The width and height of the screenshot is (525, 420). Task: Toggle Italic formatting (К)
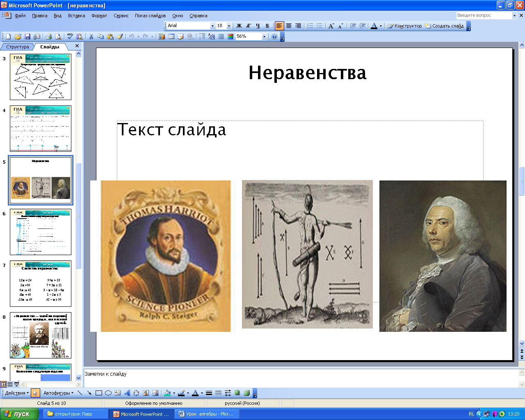click(249, 26)
